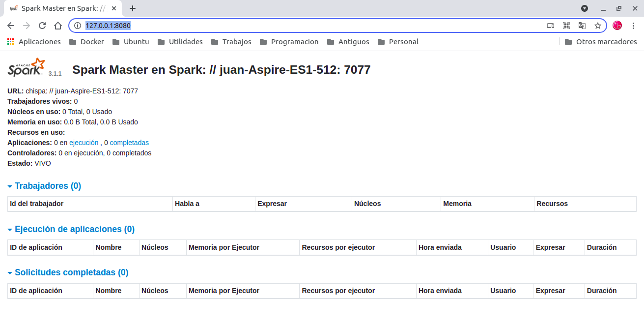Click the Apache Spark logo

click(27, 67)
